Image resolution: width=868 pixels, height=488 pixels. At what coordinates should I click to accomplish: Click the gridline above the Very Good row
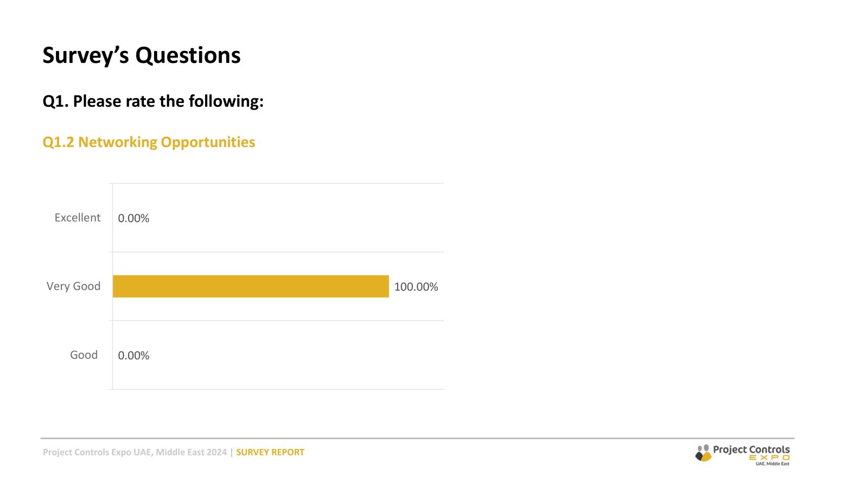tap(276, 252)
